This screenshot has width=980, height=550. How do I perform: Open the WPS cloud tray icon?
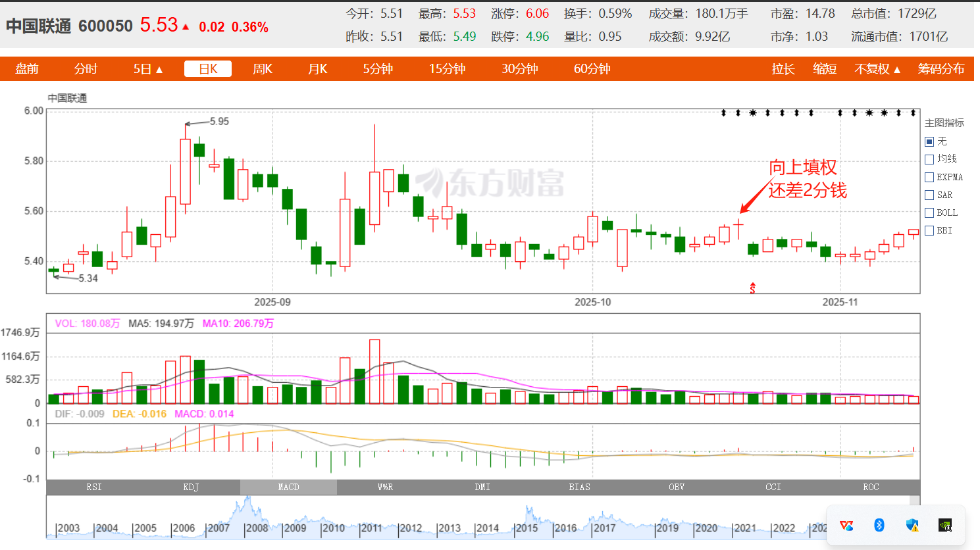(846, 525)
